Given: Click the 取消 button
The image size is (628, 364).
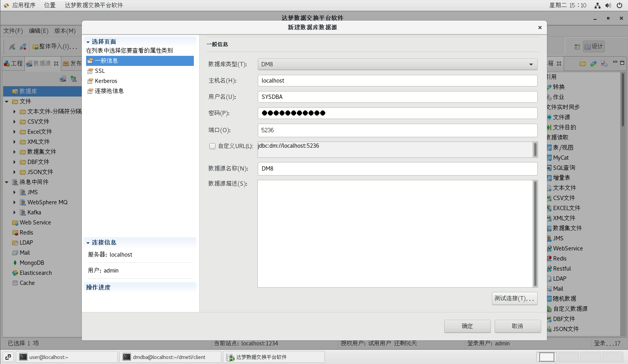Looking at the screenshot, I should (x=518, y=326).
